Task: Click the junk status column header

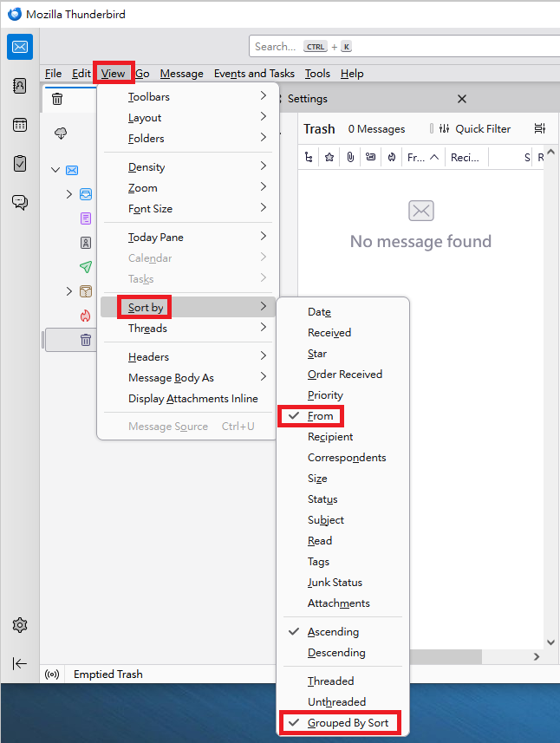Action: (x=391, y=157)
